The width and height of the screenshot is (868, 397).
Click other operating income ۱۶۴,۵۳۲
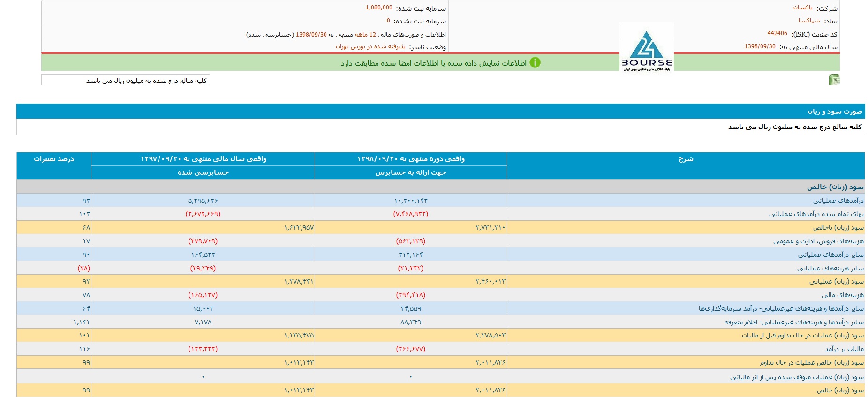pyautogui.click(x=203, y=255)
